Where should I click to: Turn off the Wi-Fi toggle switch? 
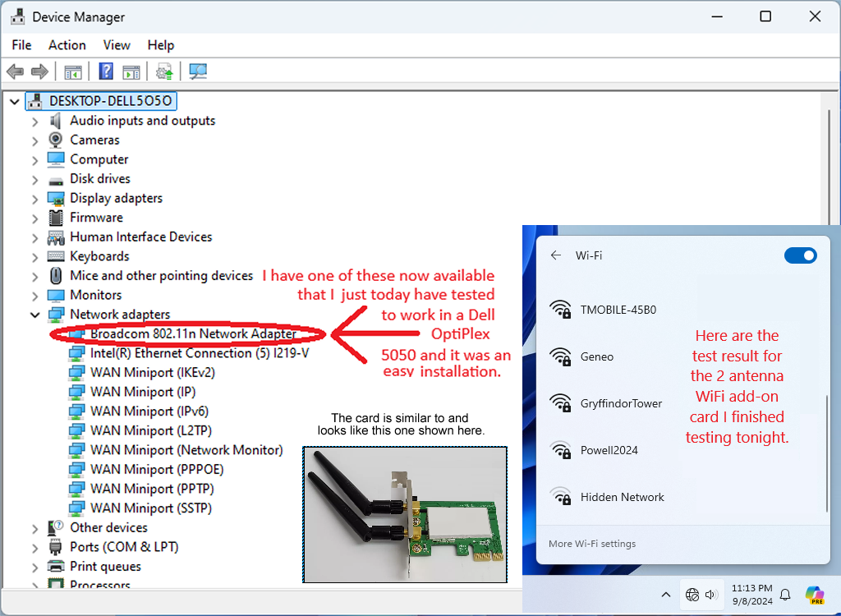[x=800, y=255]
